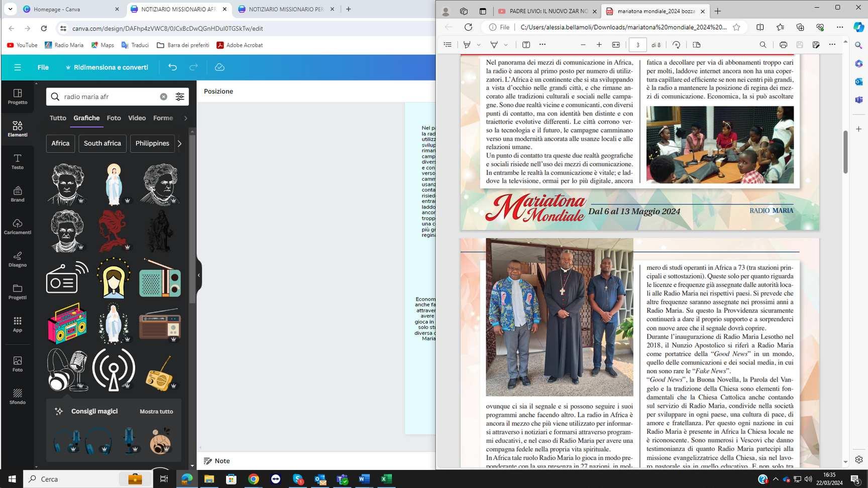The width and height of the screenshot is (868, 488).
Task: Open the search filter options icon
Action: pyautogui.click(x=180, y=97)
